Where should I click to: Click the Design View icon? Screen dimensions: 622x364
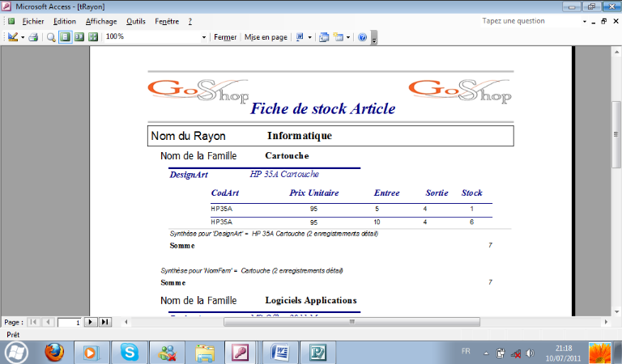(x=12, y=37)
